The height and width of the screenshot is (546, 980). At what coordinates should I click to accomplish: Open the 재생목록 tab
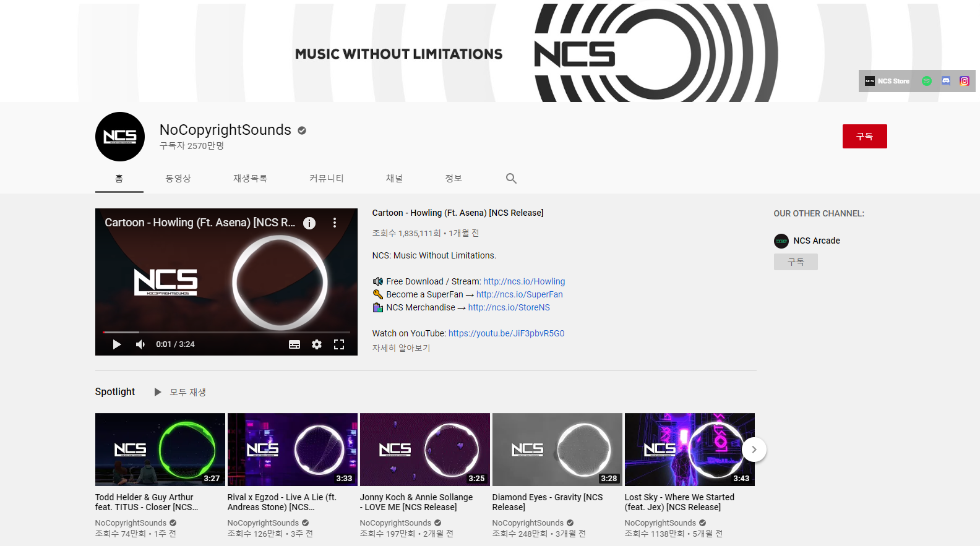[250, 178]
